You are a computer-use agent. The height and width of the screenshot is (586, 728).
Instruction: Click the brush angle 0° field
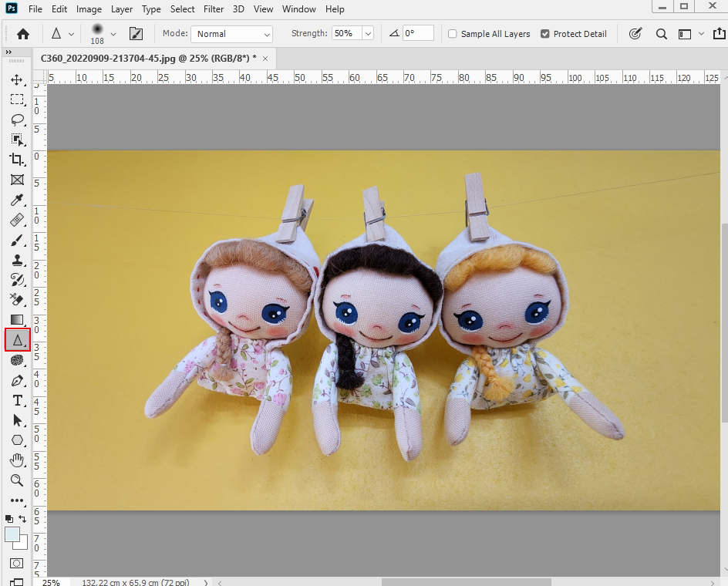(418, 33)
